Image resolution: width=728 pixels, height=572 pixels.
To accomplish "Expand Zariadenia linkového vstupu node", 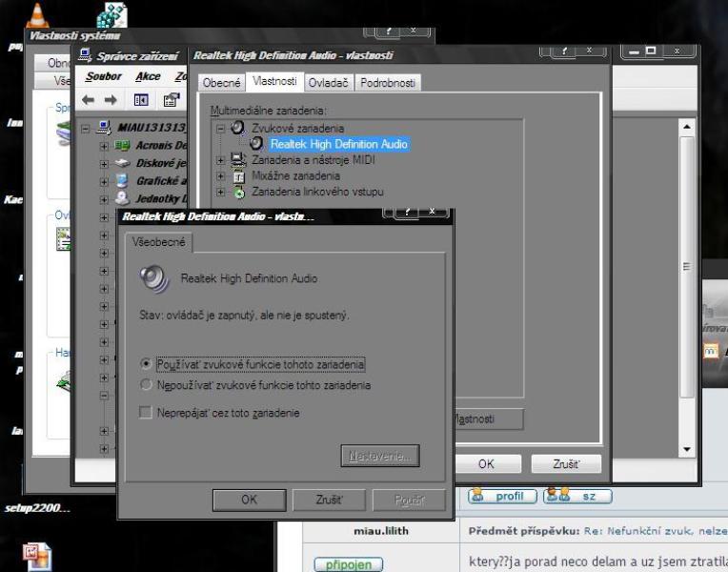I will tap(220, 192).
